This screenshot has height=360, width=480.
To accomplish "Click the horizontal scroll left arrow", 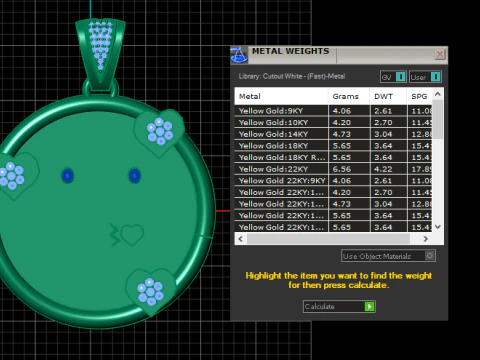I will pyautogui.click(x=241, y=239).
